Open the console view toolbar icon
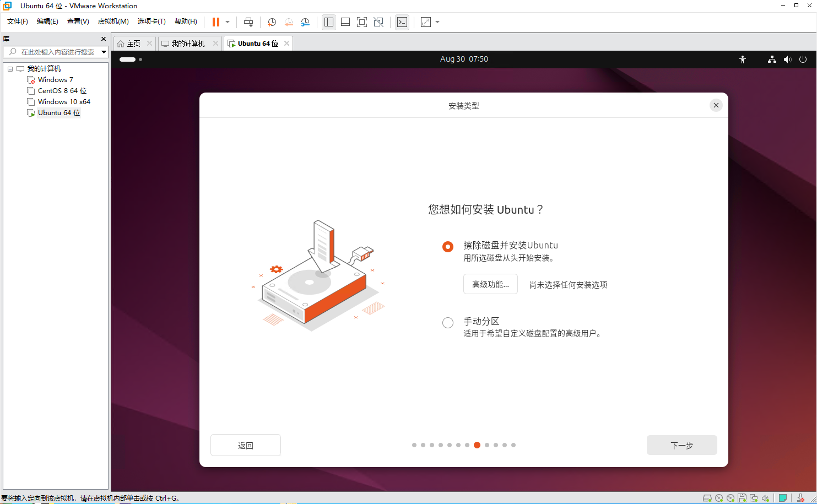This screenshot has width=817, height=504. tap(402, 22)
